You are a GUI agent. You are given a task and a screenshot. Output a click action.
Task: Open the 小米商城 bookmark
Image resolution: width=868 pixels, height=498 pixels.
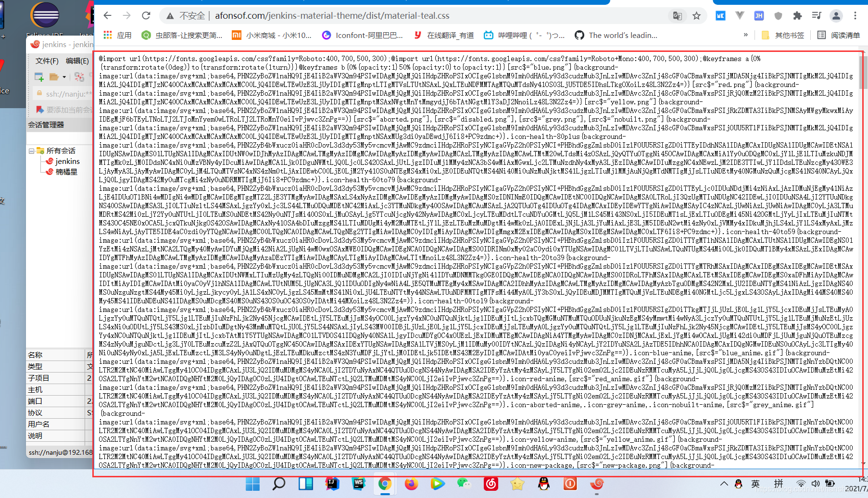click(x=272, y=35)
